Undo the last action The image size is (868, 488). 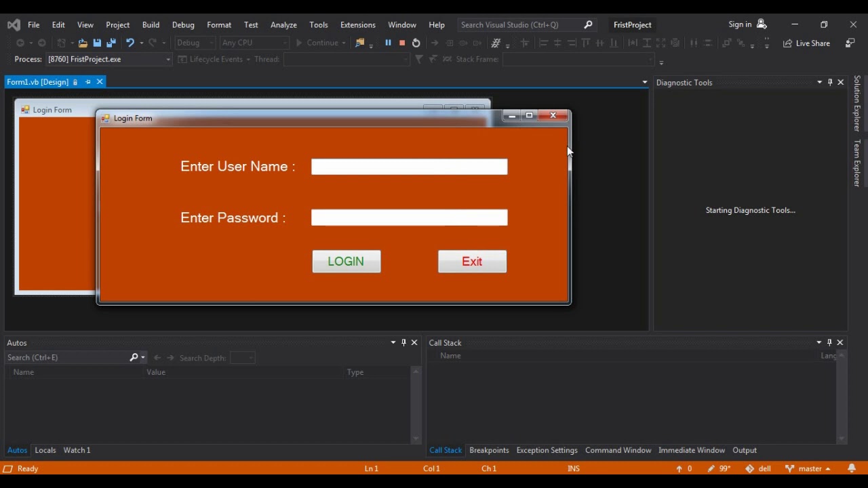130,43
